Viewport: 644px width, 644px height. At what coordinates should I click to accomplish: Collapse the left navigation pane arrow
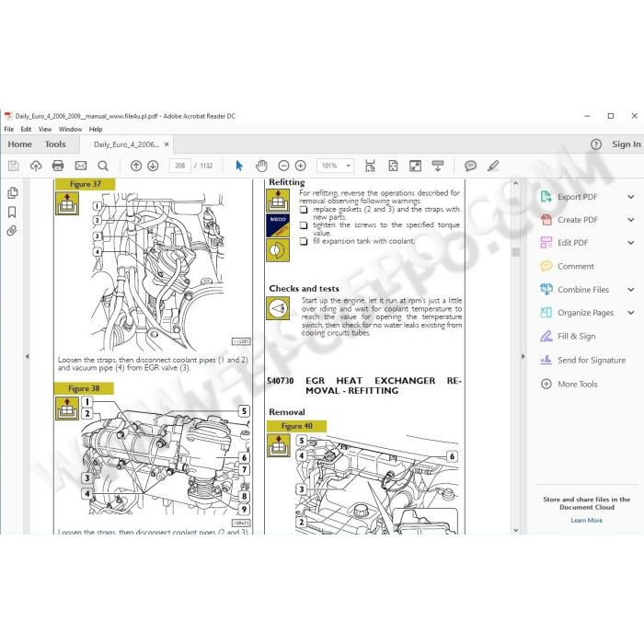pos(27,356)
